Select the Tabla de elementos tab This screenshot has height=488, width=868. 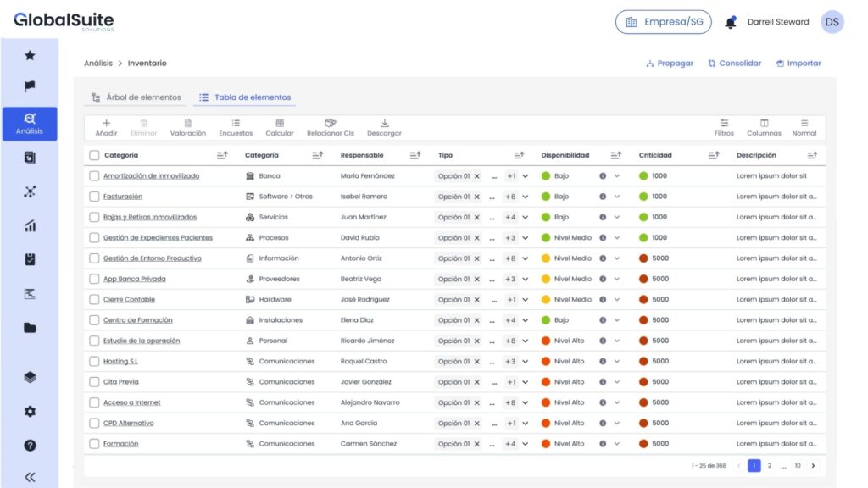245,97
